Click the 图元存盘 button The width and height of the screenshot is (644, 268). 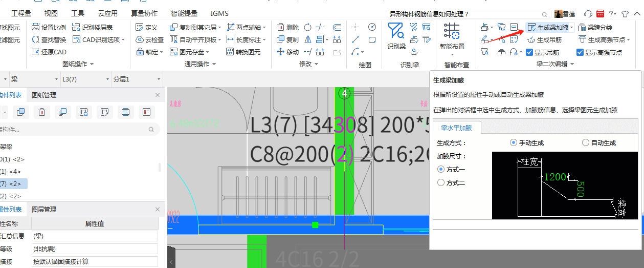click(x=189, y=52)
